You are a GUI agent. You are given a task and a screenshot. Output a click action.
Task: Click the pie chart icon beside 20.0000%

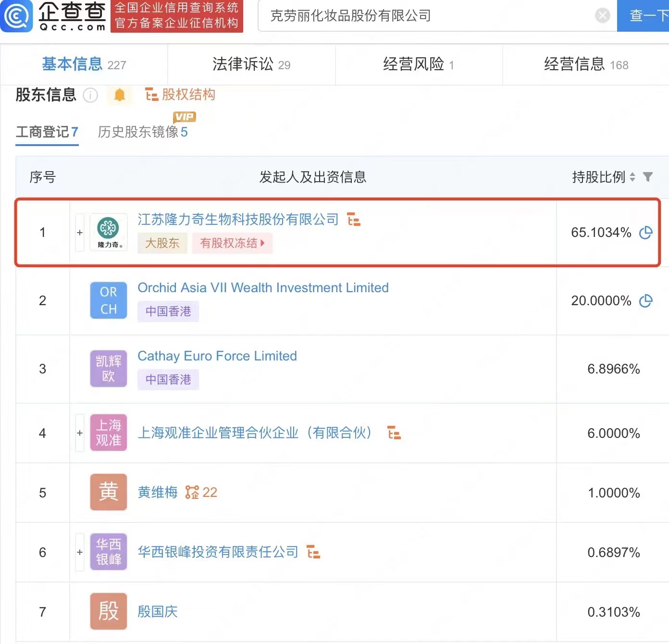[x=646, y=301]
